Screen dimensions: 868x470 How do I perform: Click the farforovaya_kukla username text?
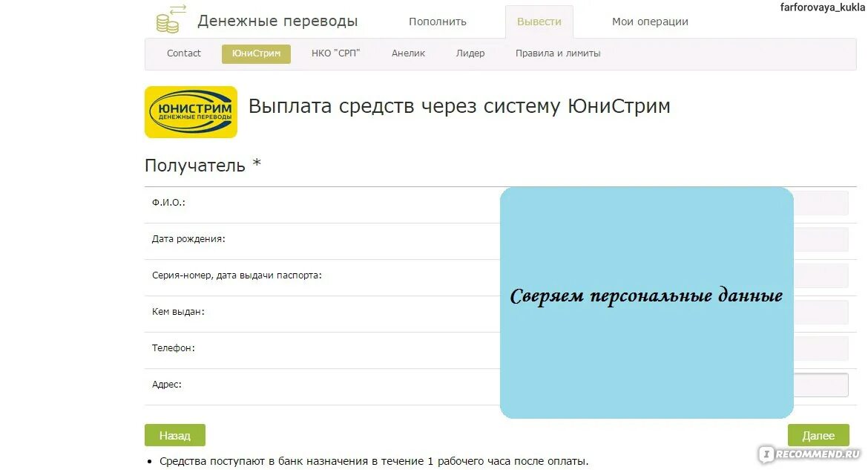coord(823,7)
